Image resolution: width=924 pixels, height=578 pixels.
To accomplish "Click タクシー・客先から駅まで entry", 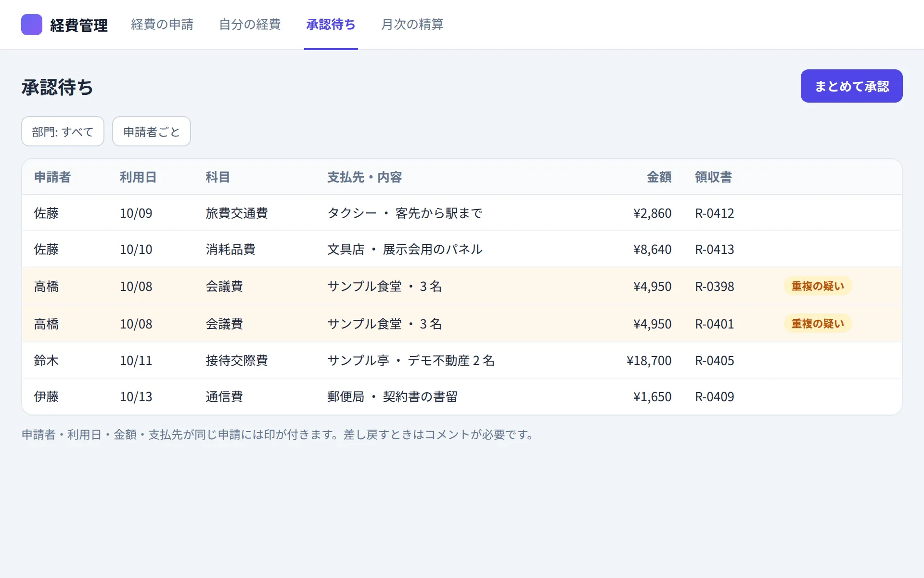I will [x=405, y=213].
